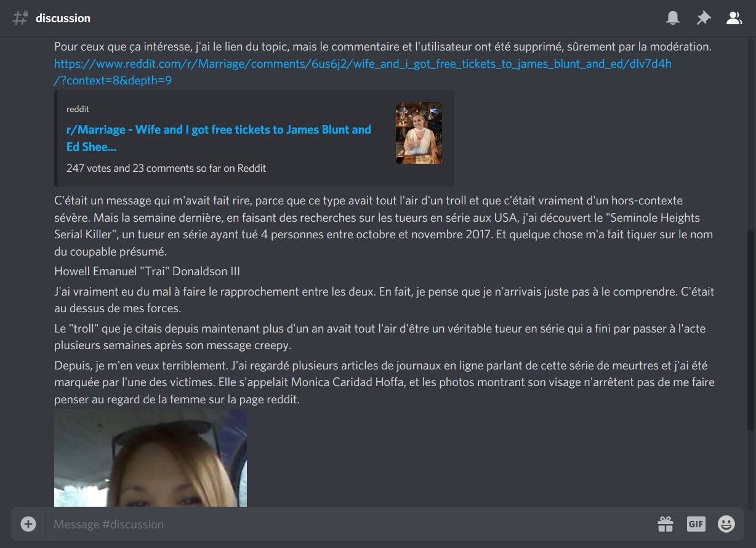
Task: Open the Nitro gift icon
Action: (x=666, y=524)
